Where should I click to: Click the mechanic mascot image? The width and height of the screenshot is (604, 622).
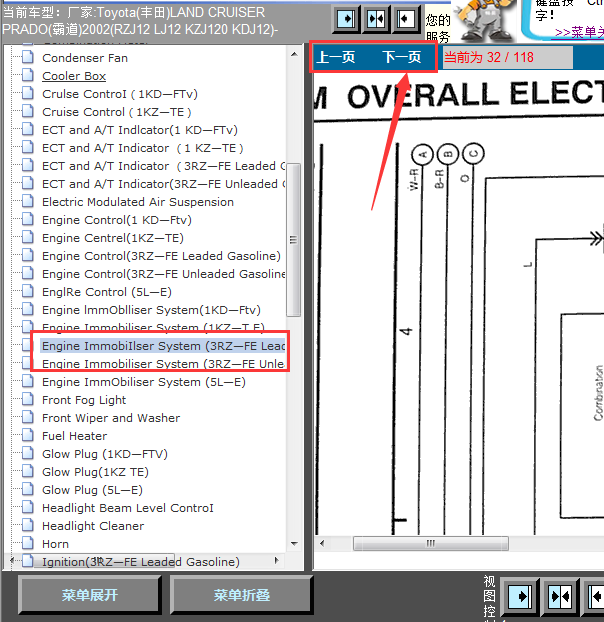pyautogui.click(x=484, y=20)
